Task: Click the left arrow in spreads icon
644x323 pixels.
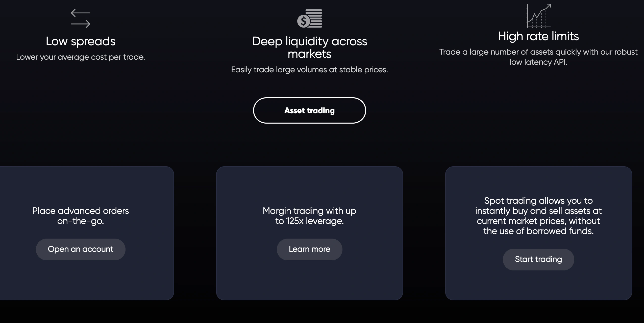Action: (x=81, y=13)
